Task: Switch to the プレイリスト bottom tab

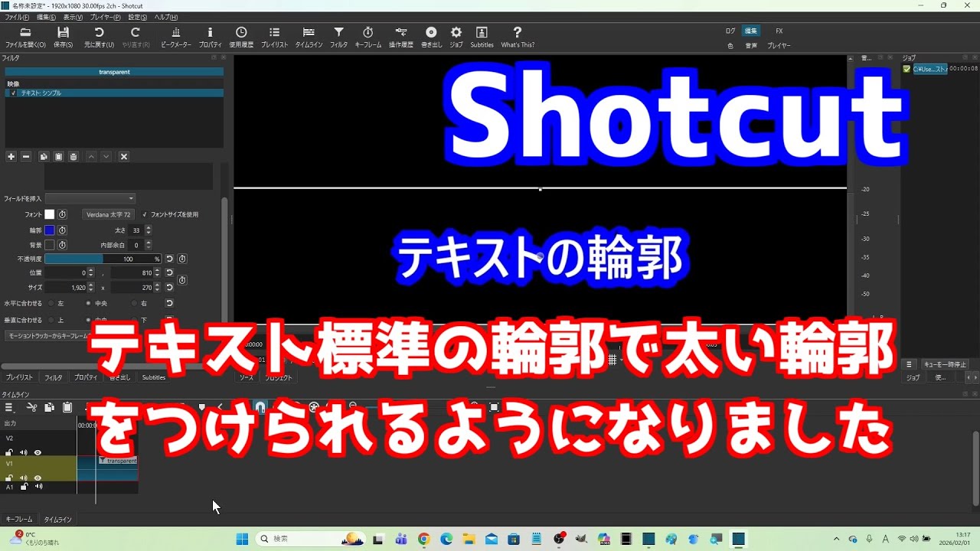Action: tap(19, 377)
